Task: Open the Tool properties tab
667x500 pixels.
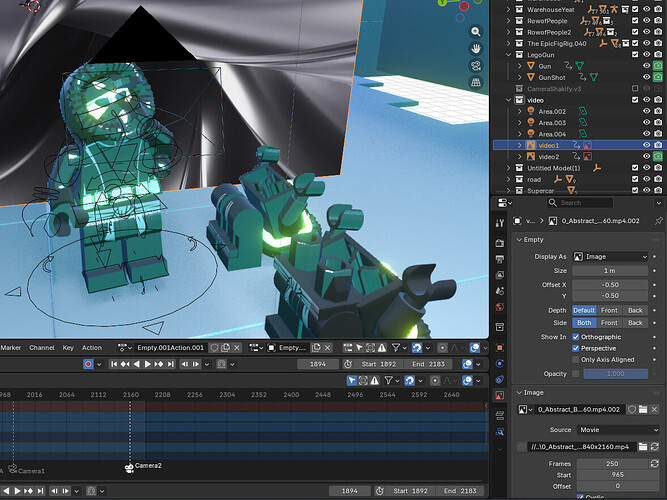Action: (500, 223)
